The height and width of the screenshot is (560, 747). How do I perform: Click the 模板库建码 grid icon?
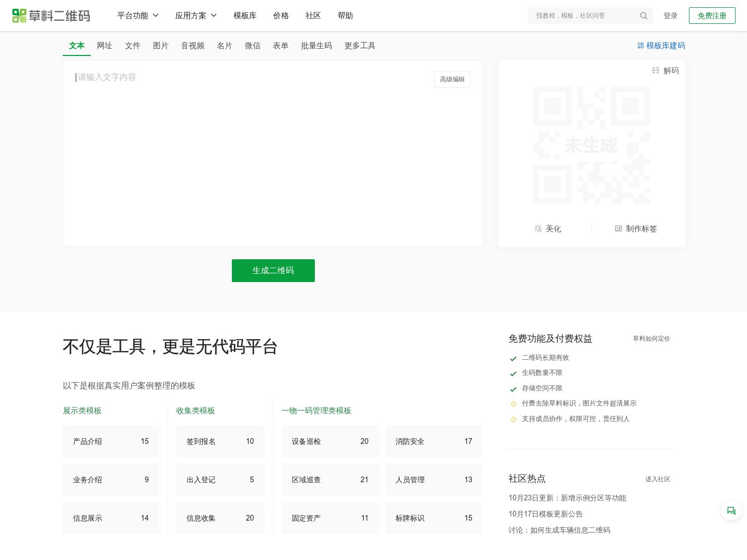coord(641,46)
